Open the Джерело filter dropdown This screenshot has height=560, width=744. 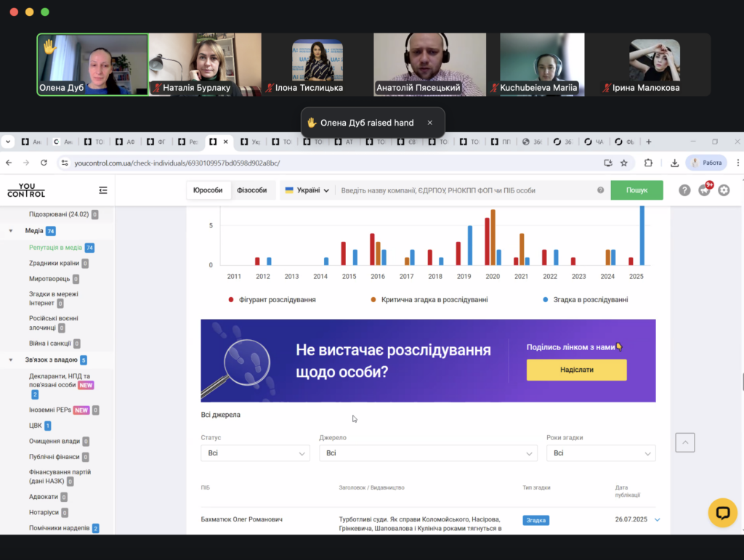pos(427,453)
